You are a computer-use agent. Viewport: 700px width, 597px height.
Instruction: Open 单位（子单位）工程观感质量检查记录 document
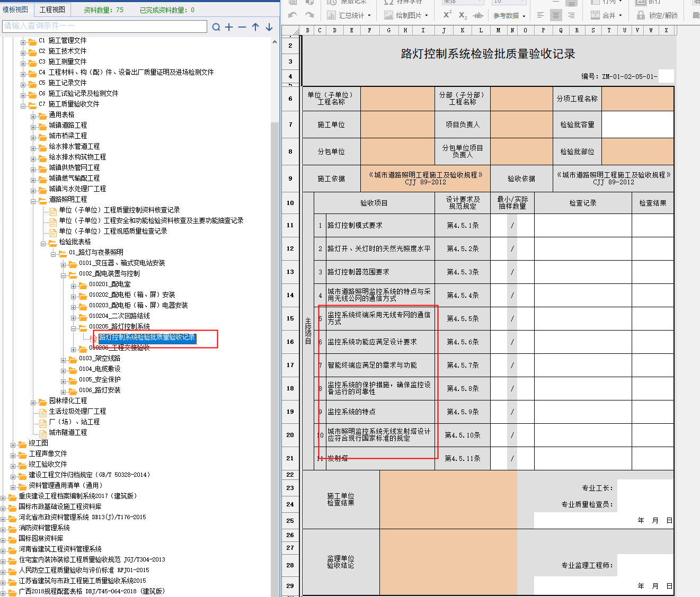(113, 231)
